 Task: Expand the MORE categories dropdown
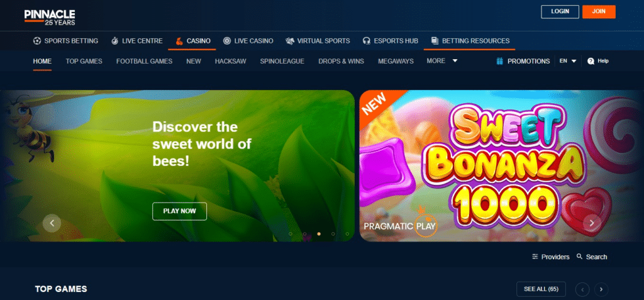(x=441, y=61)
